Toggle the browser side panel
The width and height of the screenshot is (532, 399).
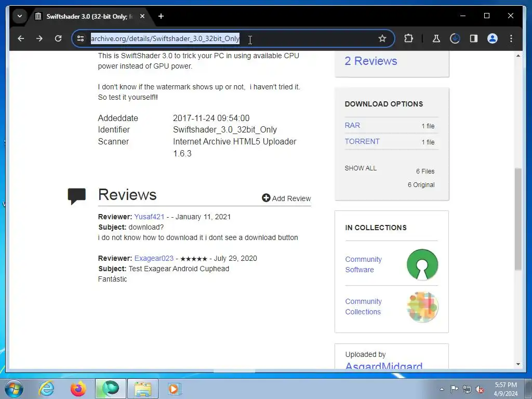pos(474,38)
